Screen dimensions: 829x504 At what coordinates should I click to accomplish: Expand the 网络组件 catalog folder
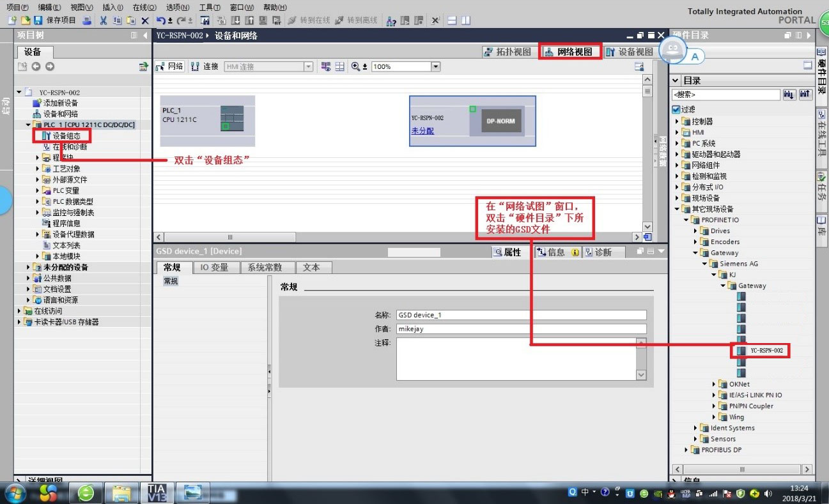point(678,165)
